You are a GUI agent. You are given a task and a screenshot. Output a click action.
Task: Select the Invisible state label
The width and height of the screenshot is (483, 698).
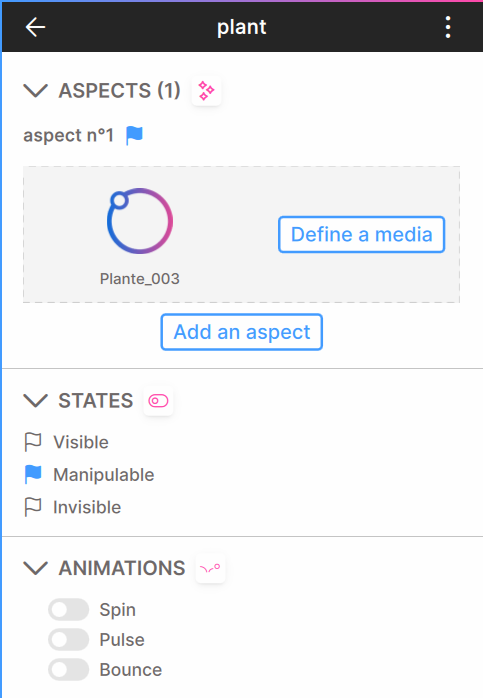87,507
